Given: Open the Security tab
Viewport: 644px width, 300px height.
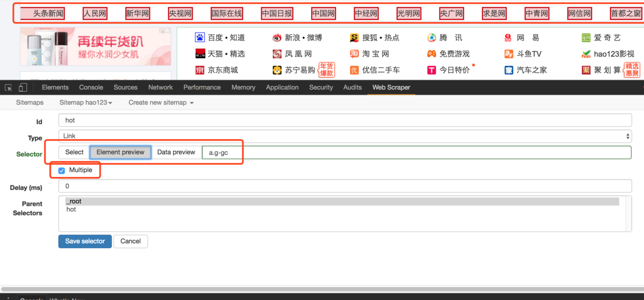Looking at the screenshot, I should 321,87.
